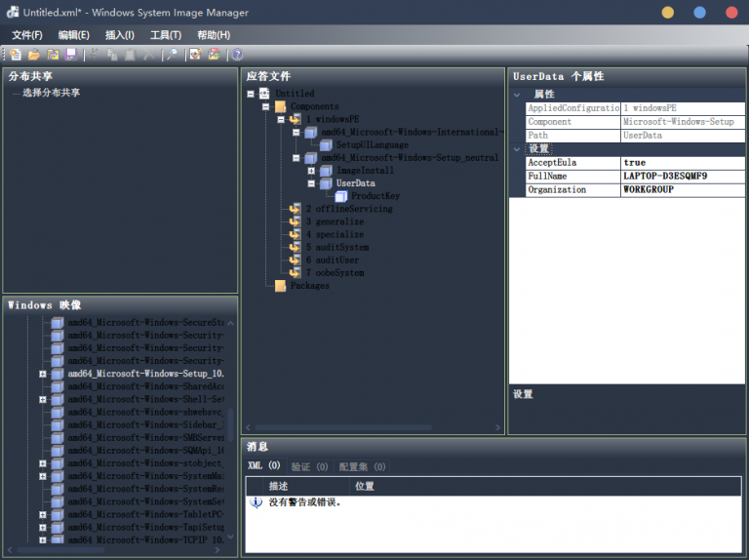Click the Create Configuration Set toolbar icon

coord(214,55)
